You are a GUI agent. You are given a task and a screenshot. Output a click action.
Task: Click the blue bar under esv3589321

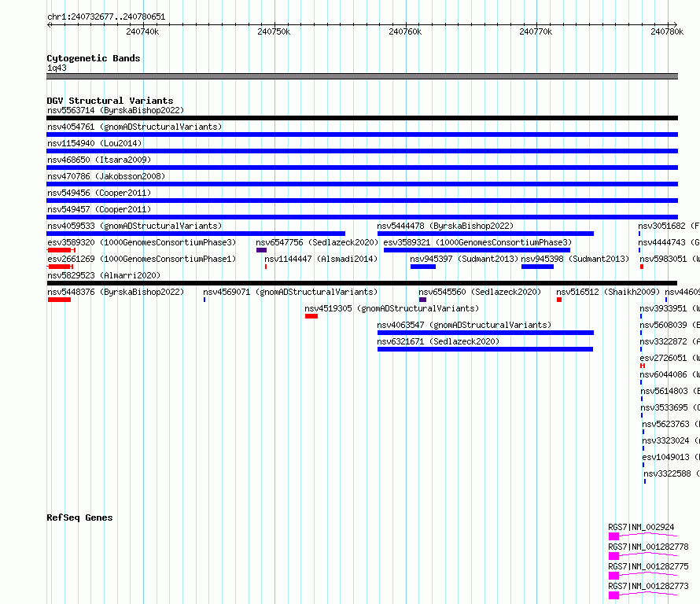477,250
